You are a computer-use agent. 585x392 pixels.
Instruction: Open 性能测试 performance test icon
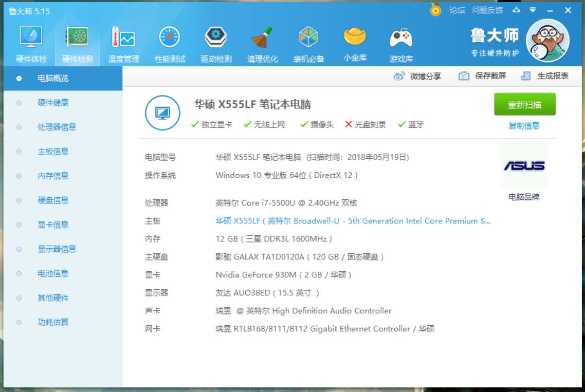click(170, 38)
